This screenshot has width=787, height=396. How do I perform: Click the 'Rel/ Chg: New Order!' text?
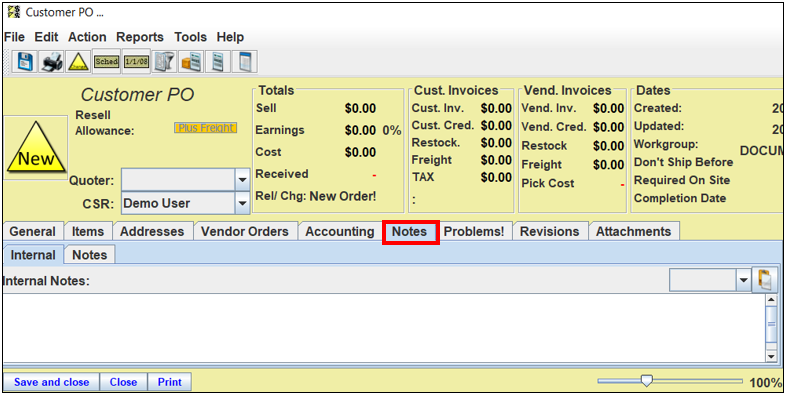point(316,196)
